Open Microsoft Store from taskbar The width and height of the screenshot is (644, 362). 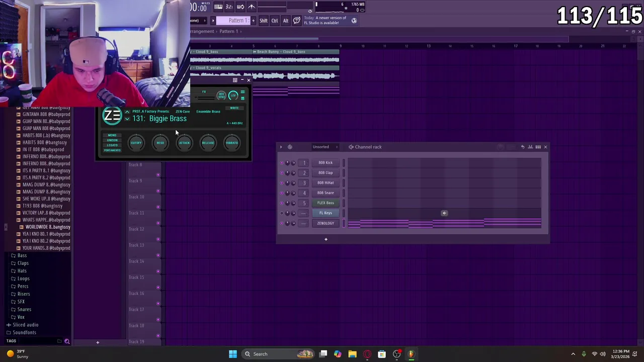click(x=382, y=354)
